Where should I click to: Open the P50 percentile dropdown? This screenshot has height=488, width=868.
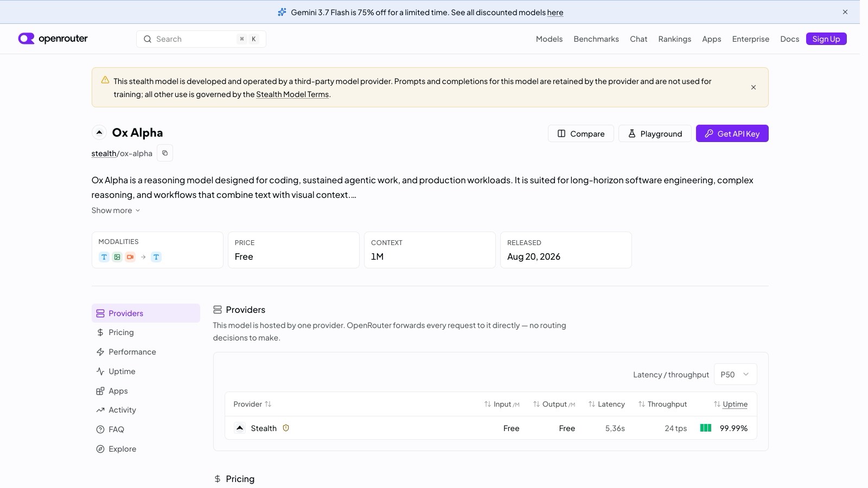point(735,374)
